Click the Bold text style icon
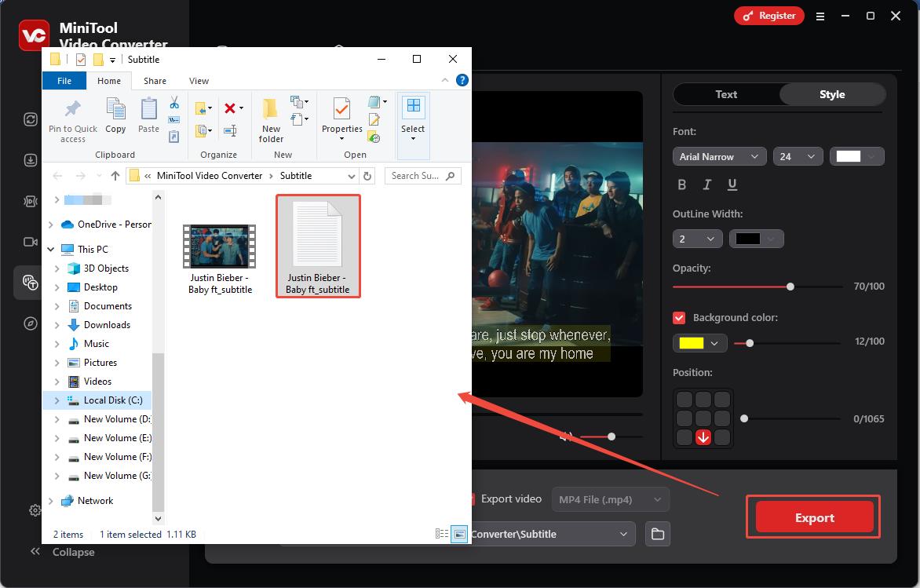Viewport: 920px width, 588px height. click(681, 184)
